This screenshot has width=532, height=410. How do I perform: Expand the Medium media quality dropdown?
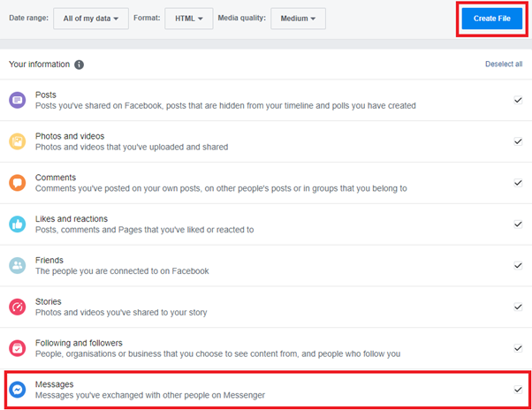(x=298, y=19)
